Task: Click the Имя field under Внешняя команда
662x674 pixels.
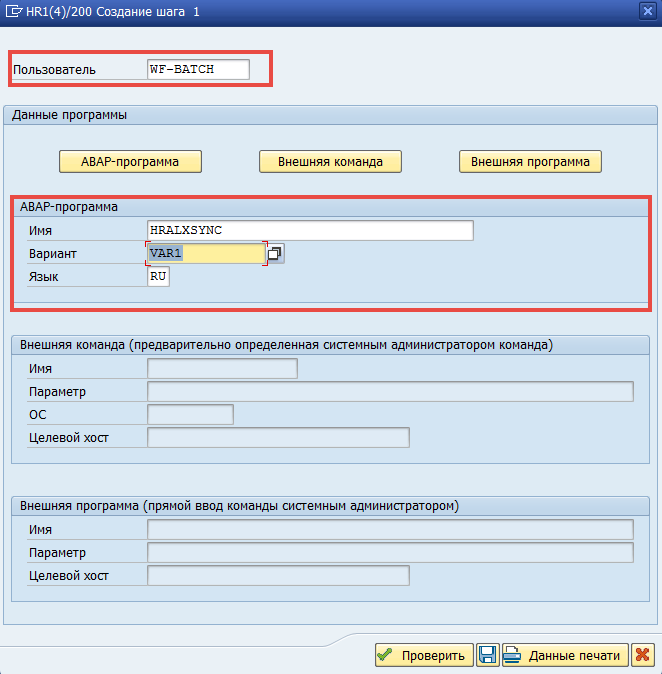Action: tap(222, 368)
